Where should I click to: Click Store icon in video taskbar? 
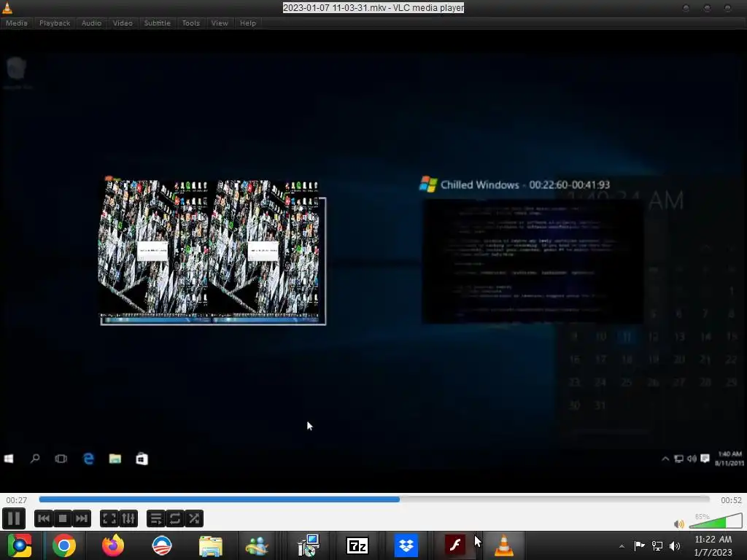[142, 459]
